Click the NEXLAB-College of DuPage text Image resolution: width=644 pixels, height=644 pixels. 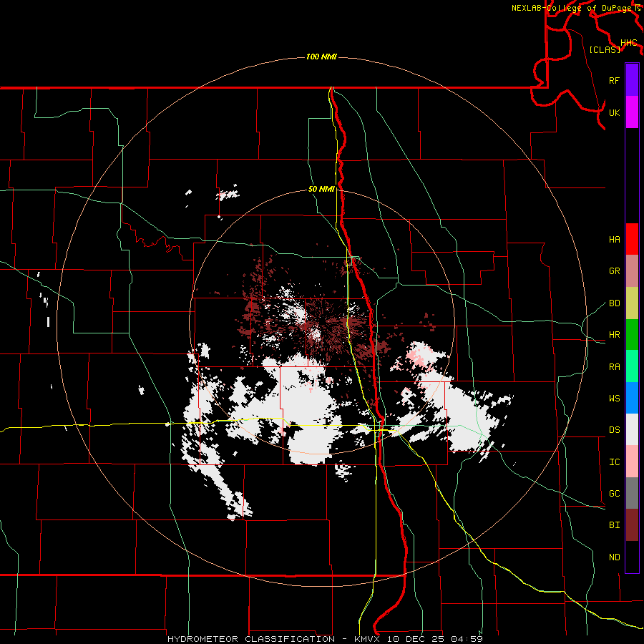pos(571,8)
